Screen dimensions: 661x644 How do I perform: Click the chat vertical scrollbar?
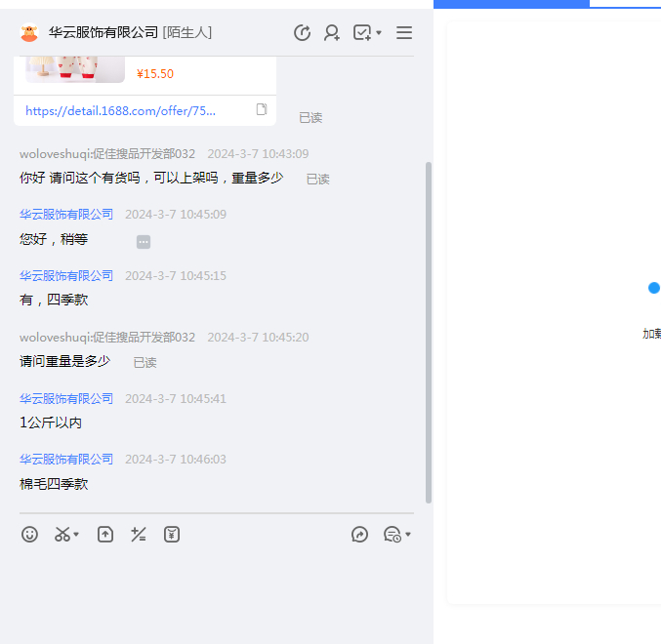click(428, 332)
